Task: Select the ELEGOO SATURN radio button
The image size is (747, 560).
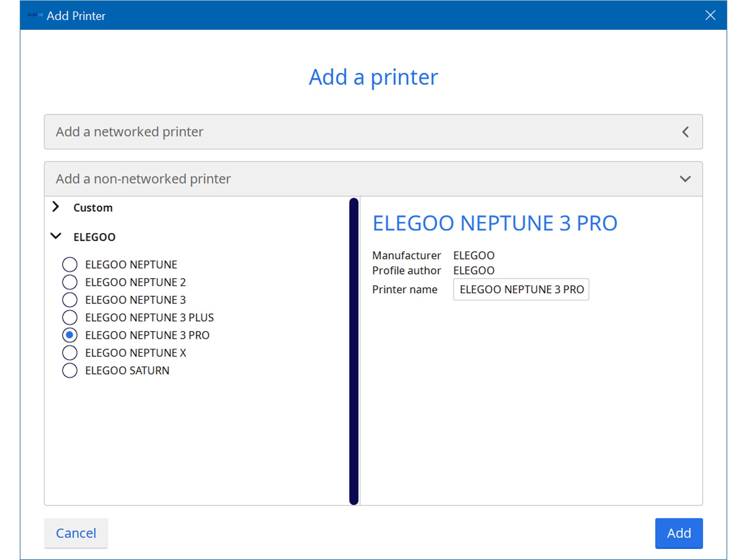Action: click(x=70, y=370)
